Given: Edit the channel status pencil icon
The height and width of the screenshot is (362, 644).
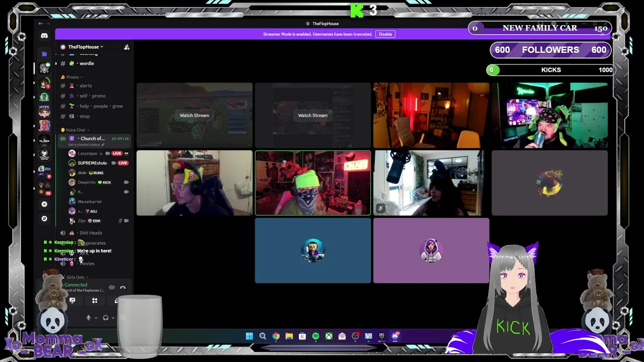Looking at the screenshot, I should 103,145.
